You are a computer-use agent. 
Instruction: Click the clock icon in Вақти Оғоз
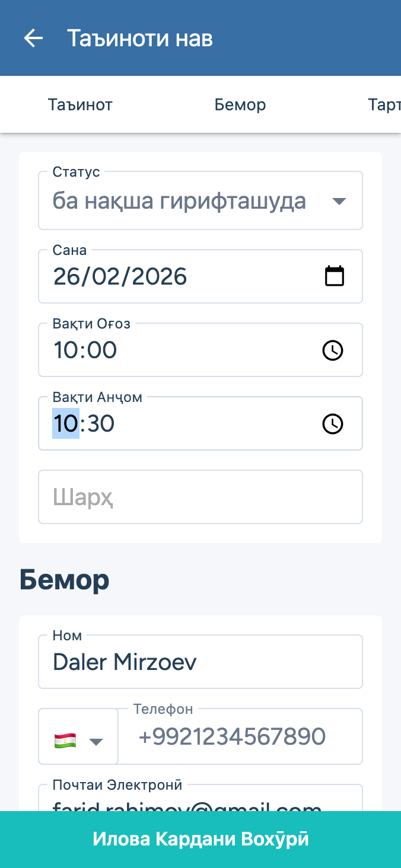click(333, 350)
